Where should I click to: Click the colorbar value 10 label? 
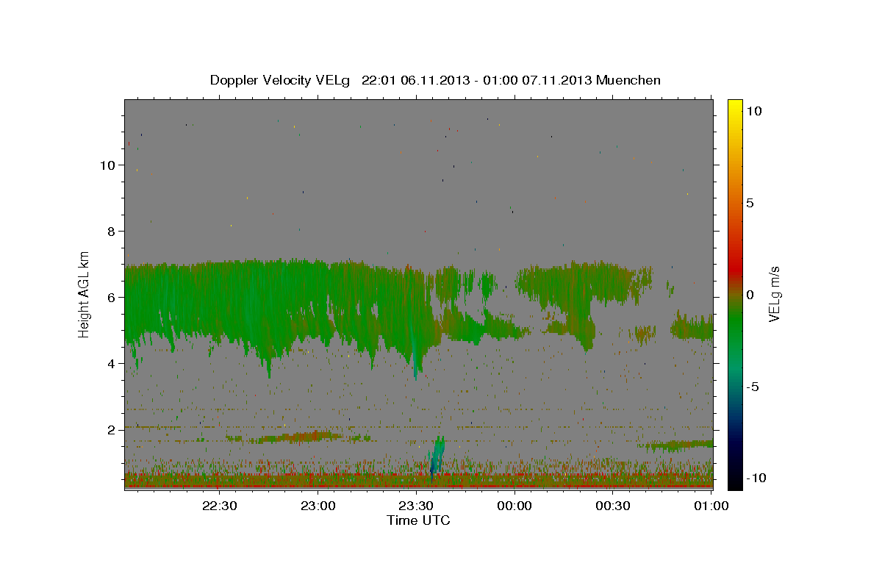[x=753, y=110]
